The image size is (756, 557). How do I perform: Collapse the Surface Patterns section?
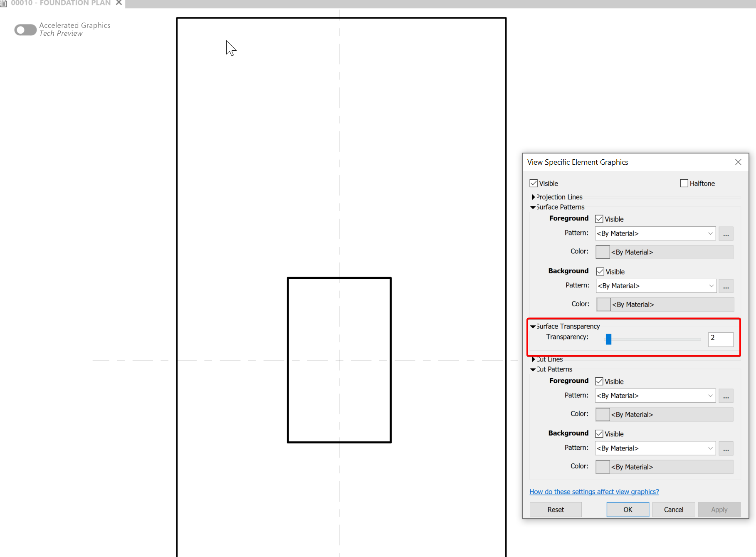pyautogui.click(x=533, y=207)
